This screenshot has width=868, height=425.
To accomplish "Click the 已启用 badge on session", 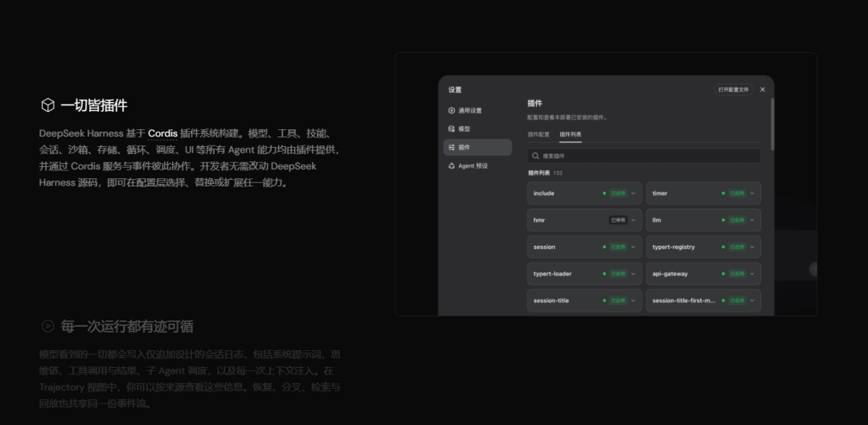I will pyautogui.click(x=618, y=247).
